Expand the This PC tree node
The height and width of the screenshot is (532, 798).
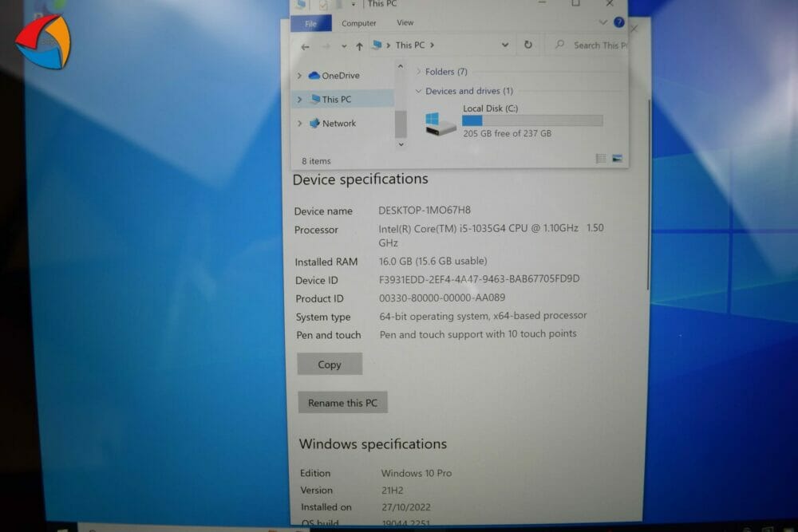(300, 100)
